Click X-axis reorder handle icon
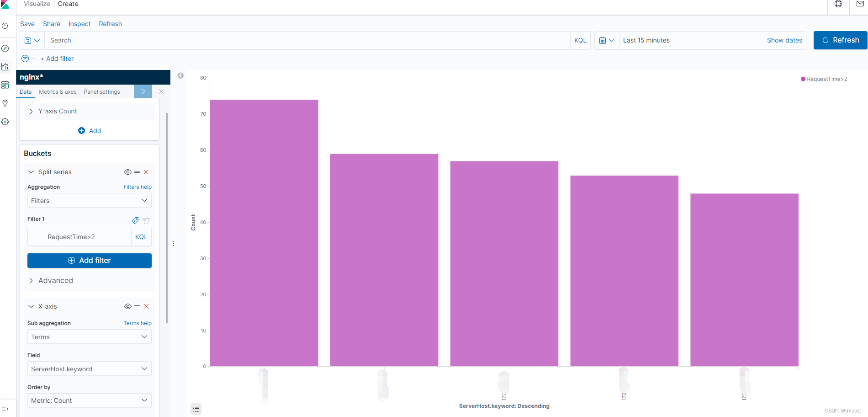Viewport: 868px width, 417px height. tap(137, 306)
